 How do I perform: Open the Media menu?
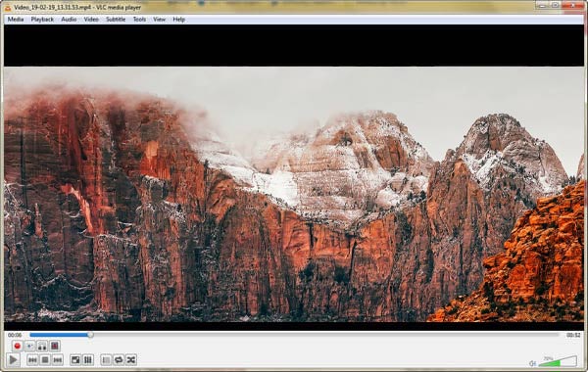[16, 20]
